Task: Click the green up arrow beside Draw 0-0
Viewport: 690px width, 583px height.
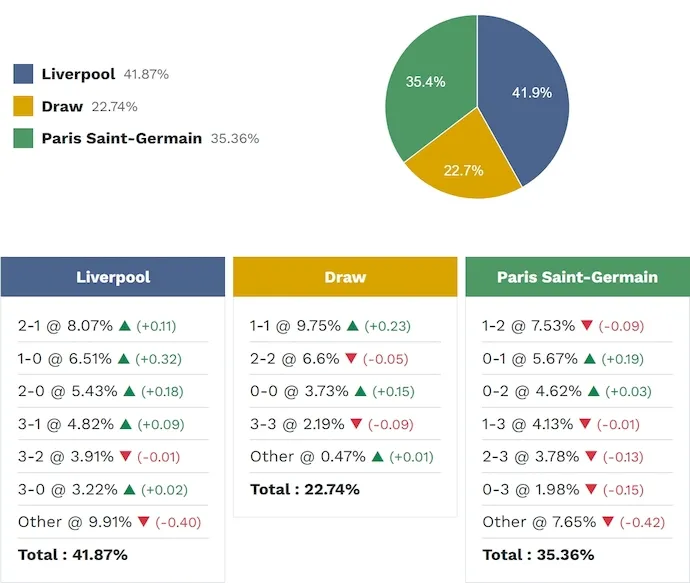Action: (360, 392)
